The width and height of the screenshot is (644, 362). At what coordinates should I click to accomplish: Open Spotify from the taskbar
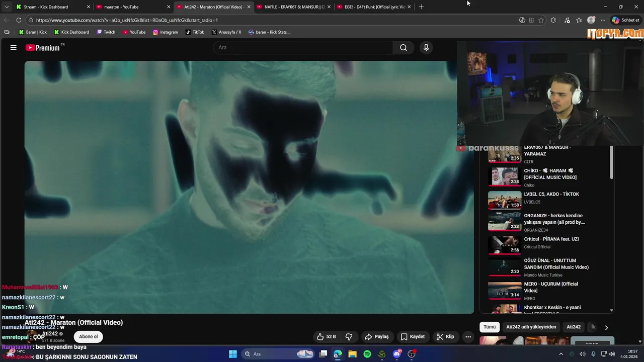(x=367, y=354)
